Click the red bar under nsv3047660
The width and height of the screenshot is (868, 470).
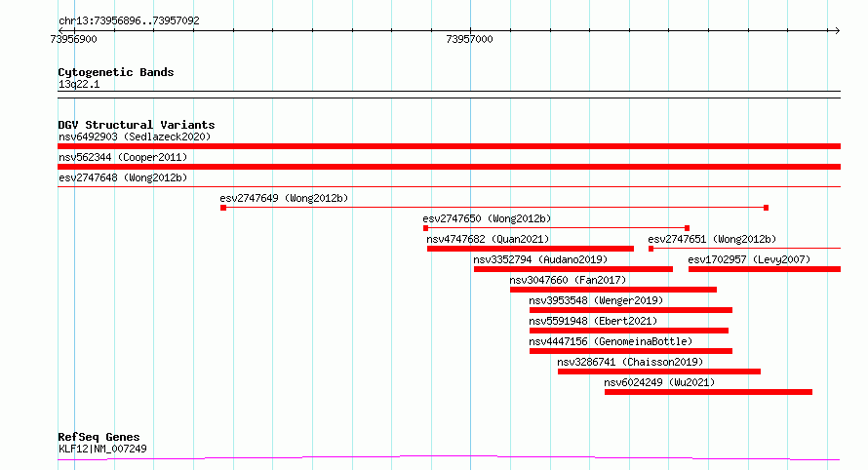(x=613, y=290)
